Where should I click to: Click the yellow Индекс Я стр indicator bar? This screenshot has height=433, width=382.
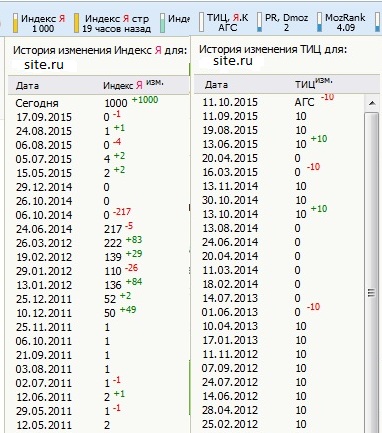76,23
